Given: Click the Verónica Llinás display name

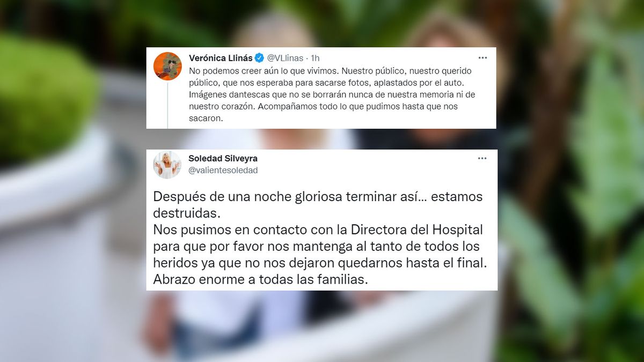Looking at the screenshot, I should click(220, 57).
